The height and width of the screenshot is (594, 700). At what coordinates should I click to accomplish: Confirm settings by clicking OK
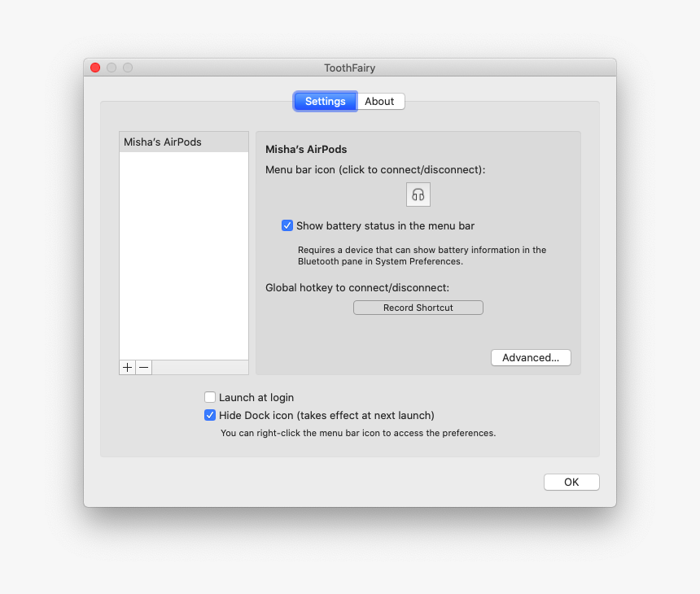(571, 482)
